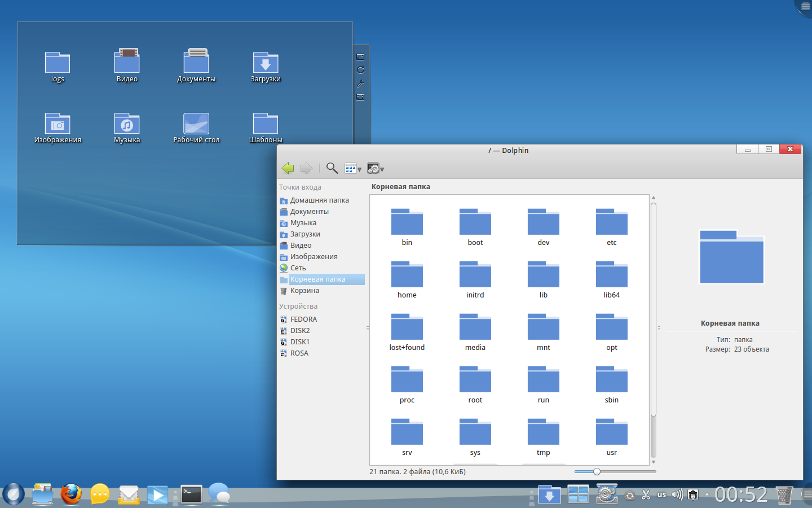812x508 pixels.
Task: Open Корзина in the places sidebar
Action: 304,291
